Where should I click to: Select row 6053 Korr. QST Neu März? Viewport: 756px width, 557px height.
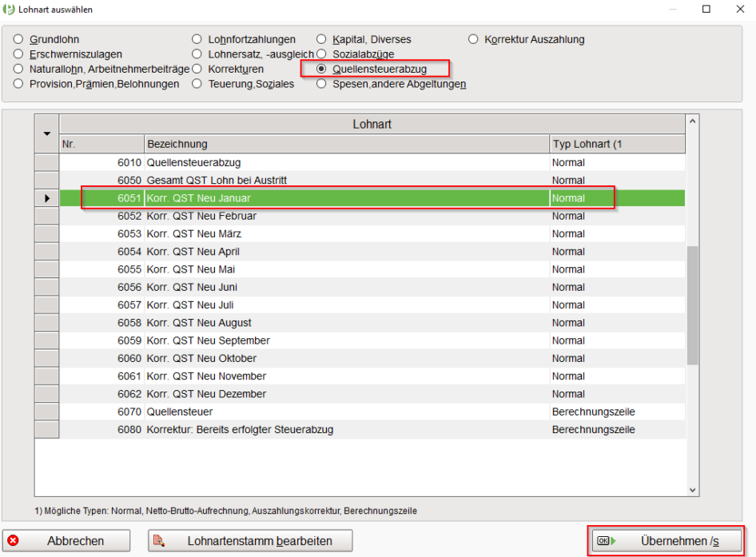[372, 234]
